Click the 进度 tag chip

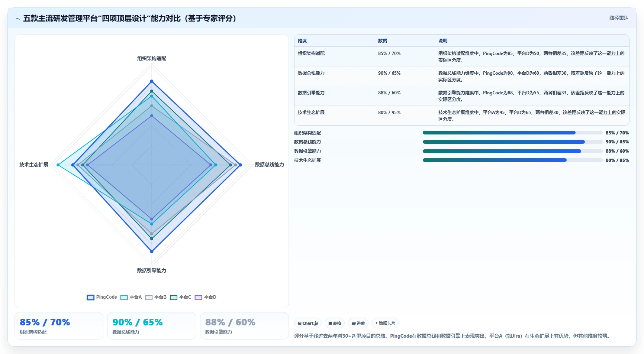358,323
